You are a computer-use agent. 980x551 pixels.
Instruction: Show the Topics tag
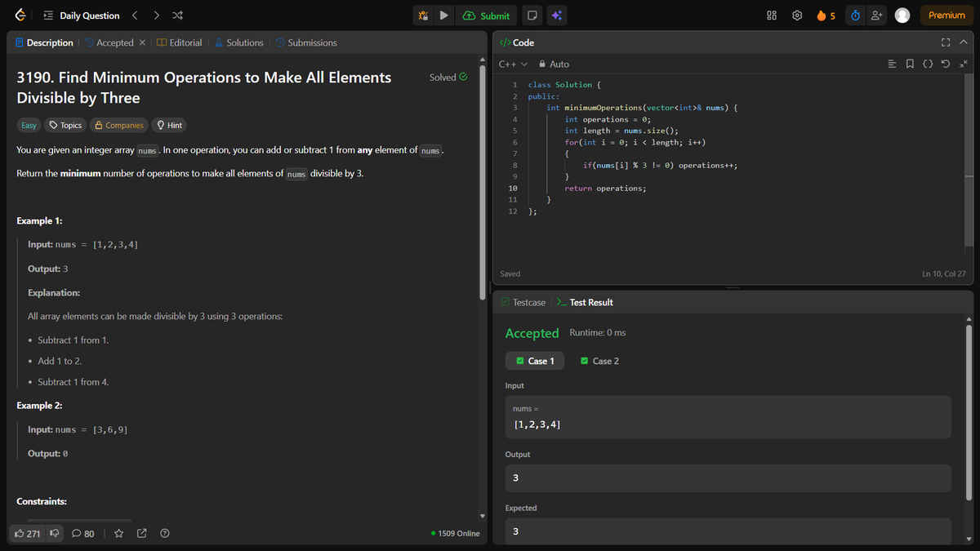pos(65,125)
